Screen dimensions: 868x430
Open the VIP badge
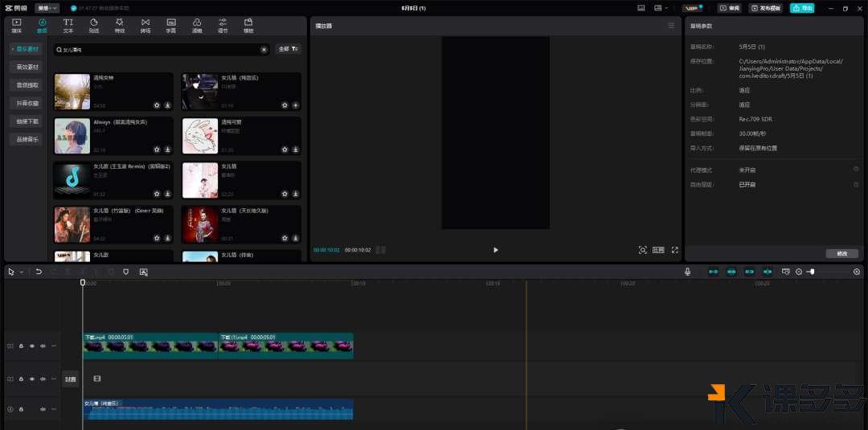(693, 8)
